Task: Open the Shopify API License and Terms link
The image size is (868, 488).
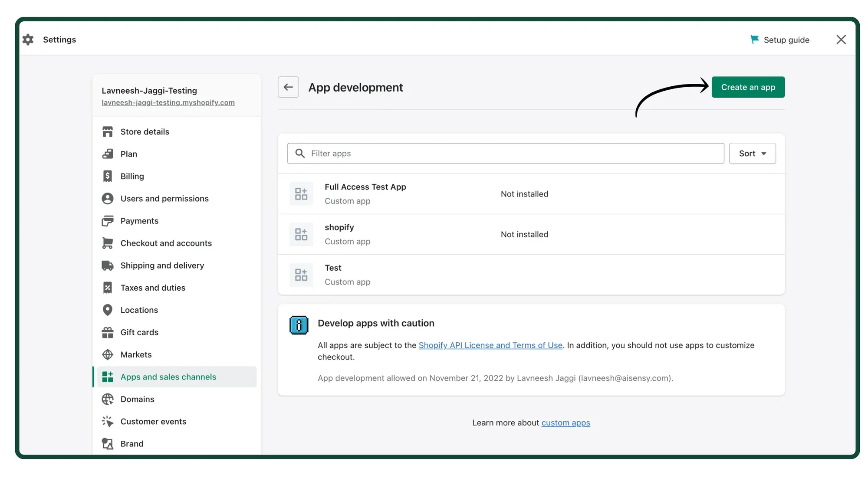Action: (490, 345)
